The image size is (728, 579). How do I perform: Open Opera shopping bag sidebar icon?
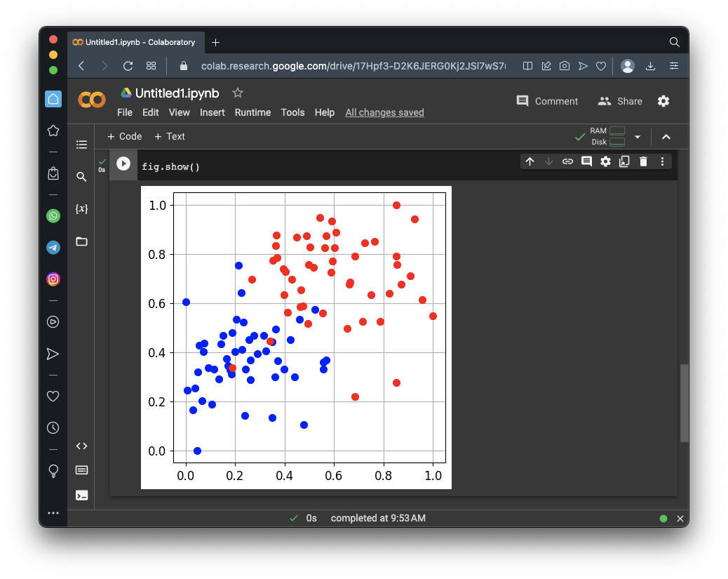coord(53,173)
